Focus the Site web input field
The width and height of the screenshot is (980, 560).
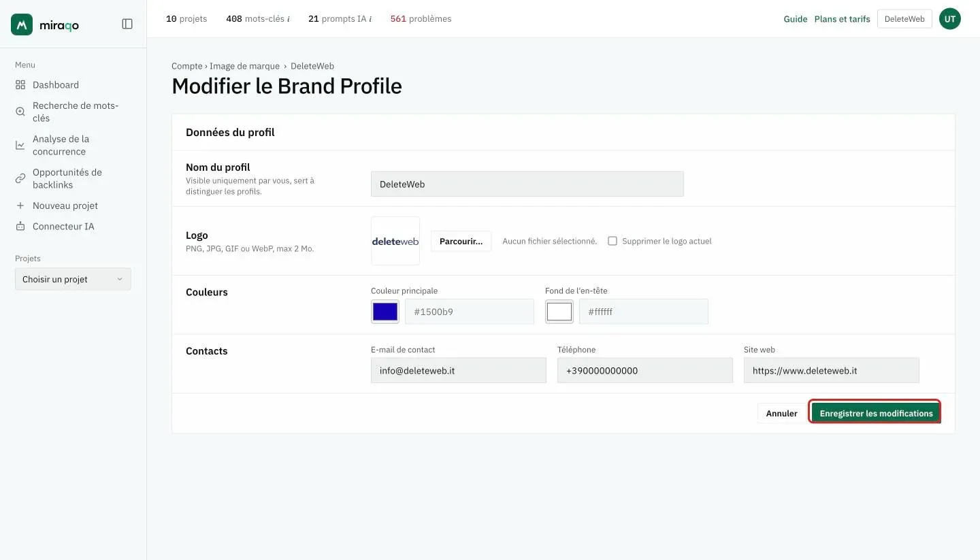click(x=832, y=370)
